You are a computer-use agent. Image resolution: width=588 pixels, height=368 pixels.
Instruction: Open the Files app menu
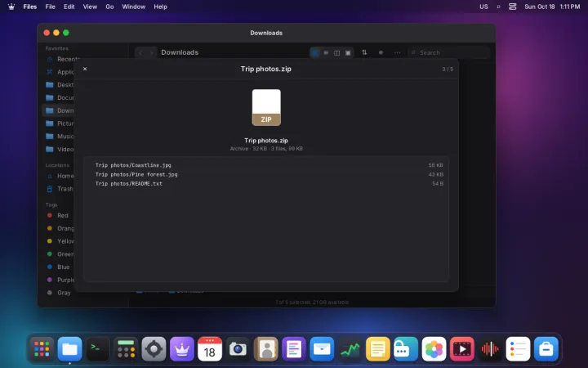[x=30, y=7]
